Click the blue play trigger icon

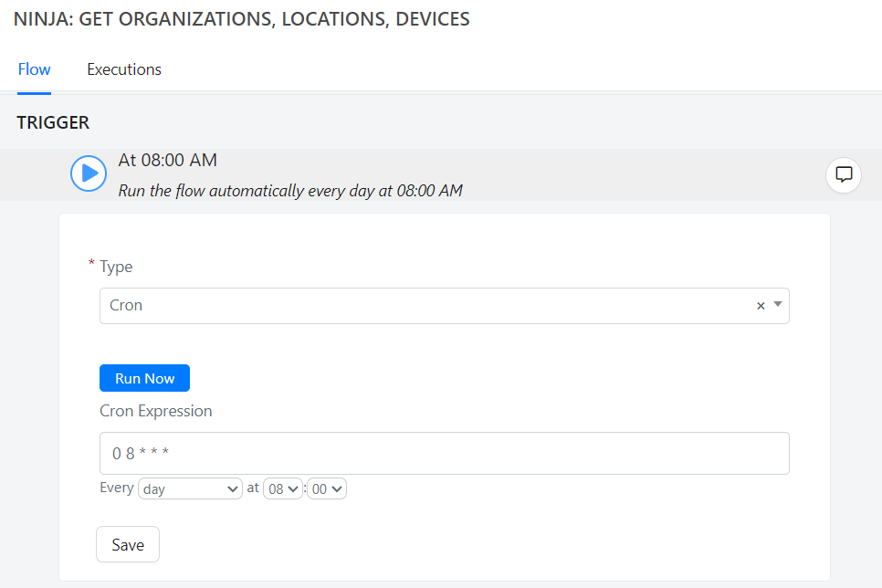(x=89, y=173)
